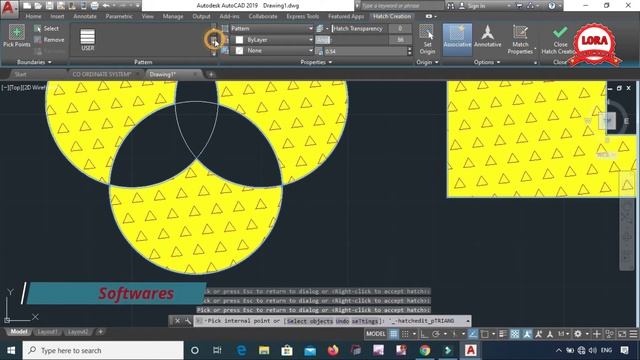Expand the Properties panel
The height and width of the screenshot is (360, 640).
tap(316, 62)
